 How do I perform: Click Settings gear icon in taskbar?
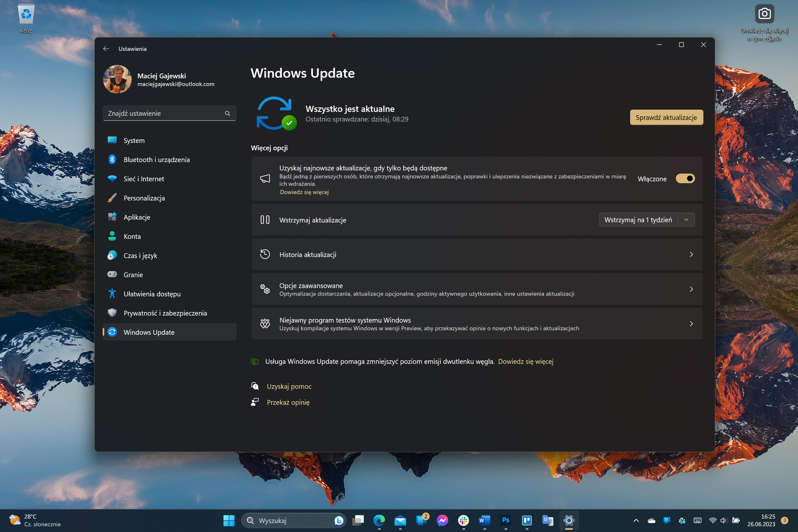[569, 520]
